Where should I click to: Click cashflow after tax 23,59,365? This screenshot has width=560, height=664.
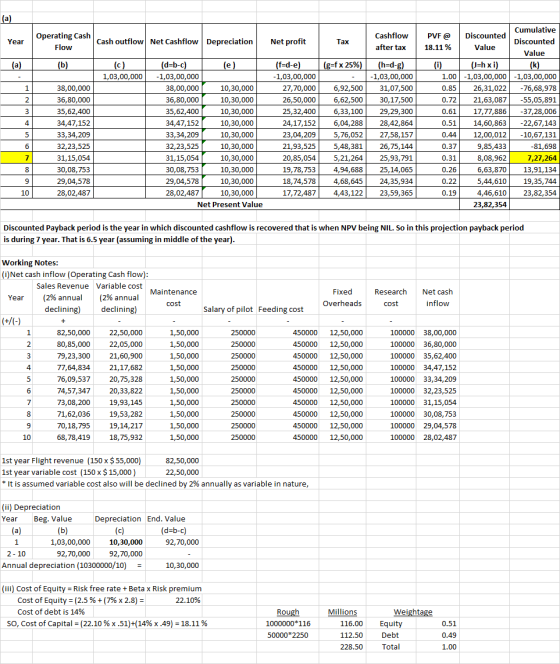pyautogui.click(x=396, y=193)
